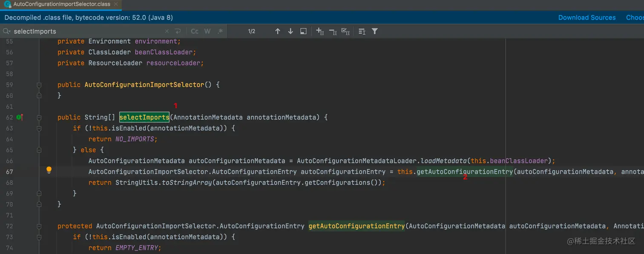This screenshot has height=254, width=644.
Task: Toggle Match Case (Cc) search option
Action: [195, 31]
